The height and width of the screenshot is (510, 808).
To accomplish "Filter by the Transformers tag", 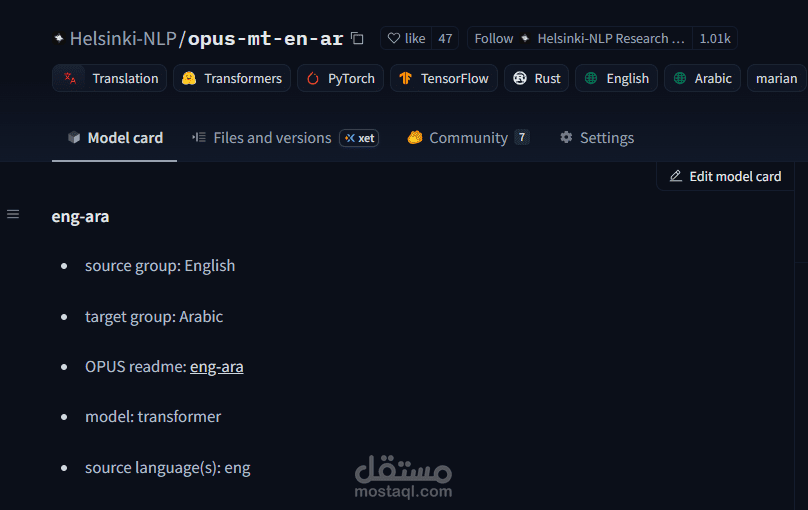I will [x=232, y=78].
